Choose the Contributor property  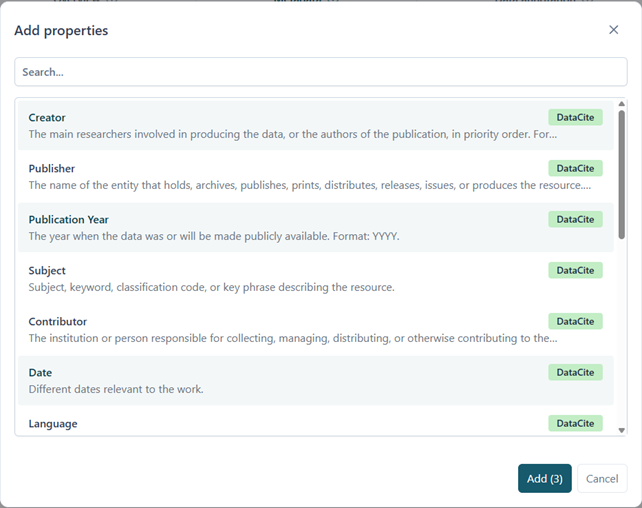[x=280, y=329]
